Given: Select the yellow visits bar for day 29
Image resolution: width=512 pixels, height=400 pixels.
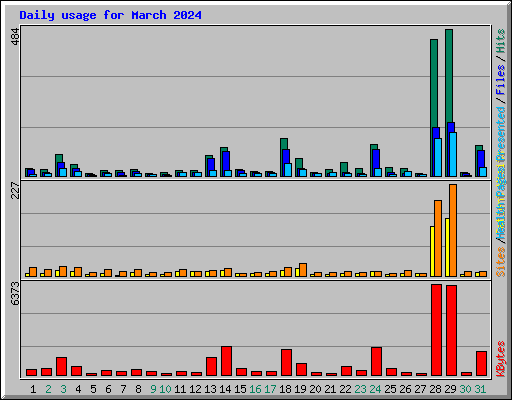Looking at the screenshot, I should [447, 247].
